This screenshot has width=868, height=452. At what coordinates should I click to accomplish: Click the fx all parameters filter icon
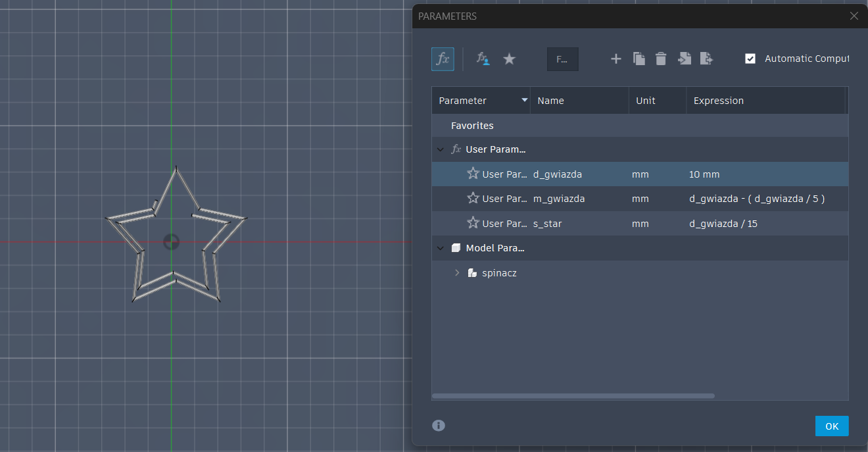[443, 59]
